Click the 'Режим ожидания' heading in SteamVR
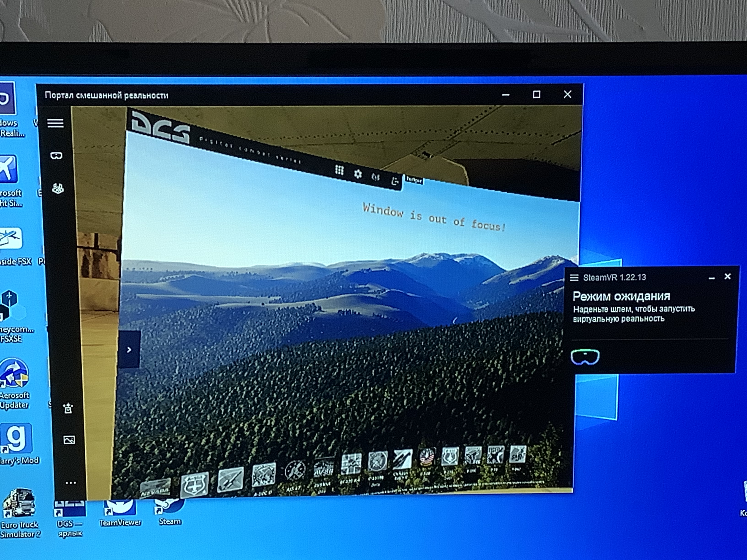The height and width of the screenshot is (560, 747). click(621, 296)
